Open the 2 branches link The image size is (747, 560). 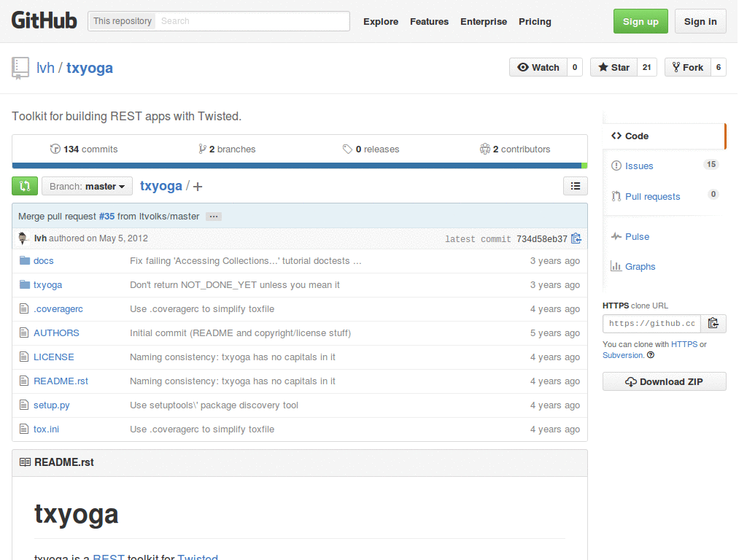point(227,149)
